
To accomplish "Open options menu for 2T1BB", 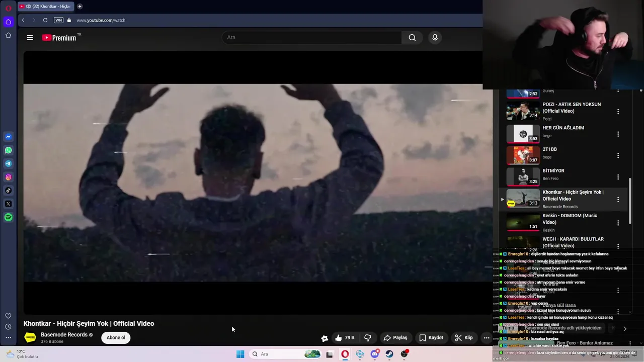I will 618,156.
